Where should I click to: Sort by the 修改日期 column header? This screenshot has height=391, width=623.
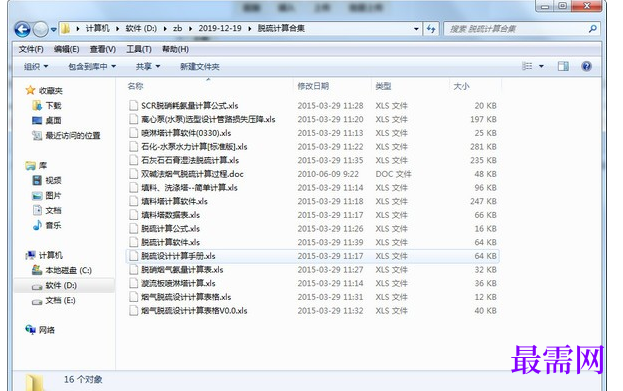313,86
